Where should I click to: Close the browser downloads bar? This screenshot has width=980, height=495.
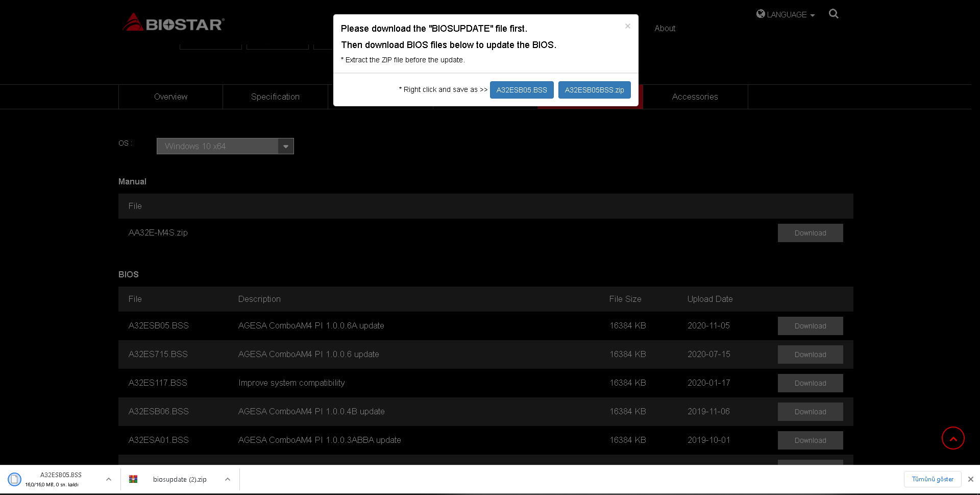pyautogui.click(x=971, y=479)
